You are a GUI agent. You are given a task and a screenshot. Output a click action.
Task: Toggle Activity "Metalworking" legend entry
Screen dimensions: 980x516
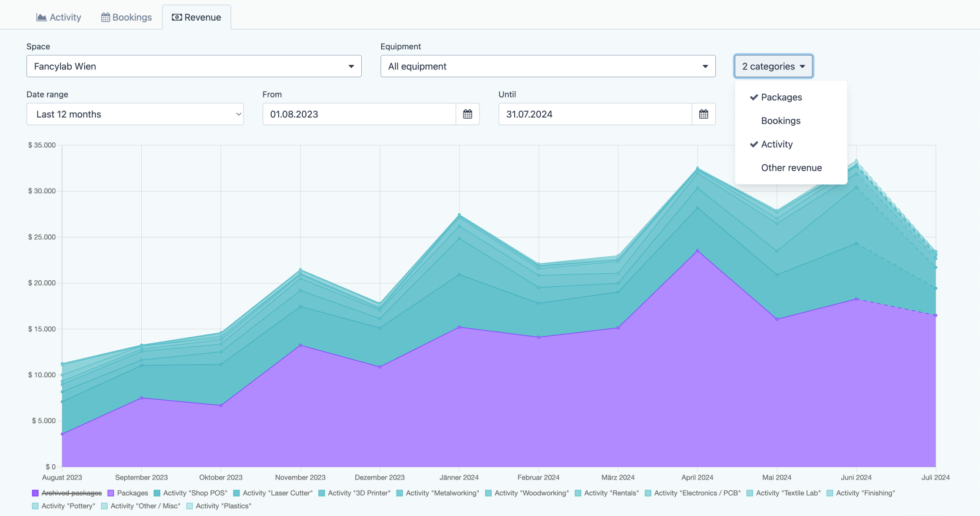(438, 493)
